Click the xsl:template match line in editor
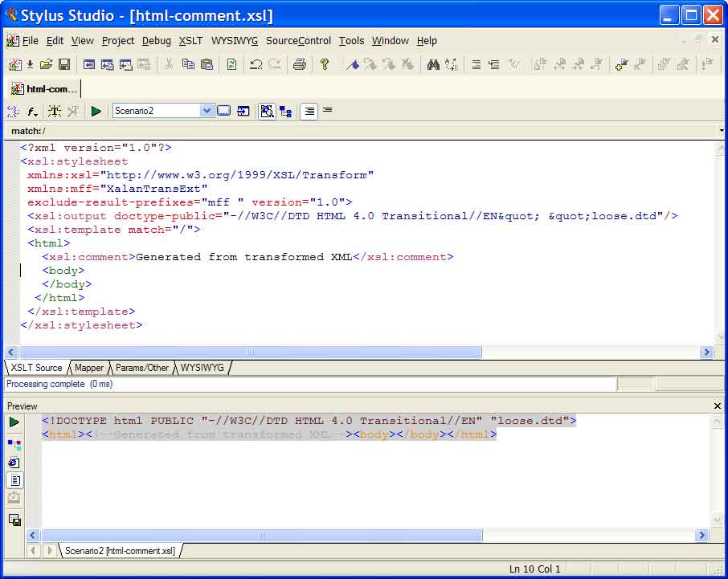This screenshot has width=728, height=579. [x=114, y=230]
